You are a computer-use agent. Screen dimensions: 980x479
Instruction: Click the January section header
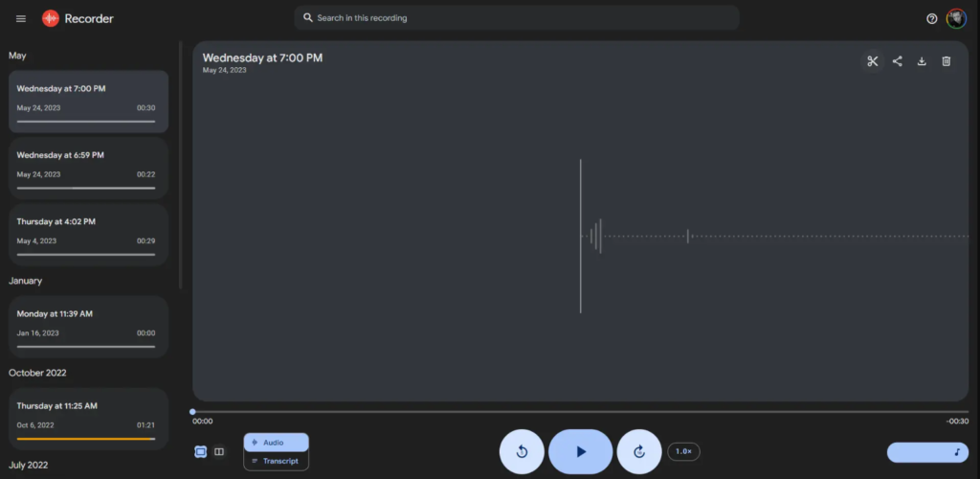point(26,281)
